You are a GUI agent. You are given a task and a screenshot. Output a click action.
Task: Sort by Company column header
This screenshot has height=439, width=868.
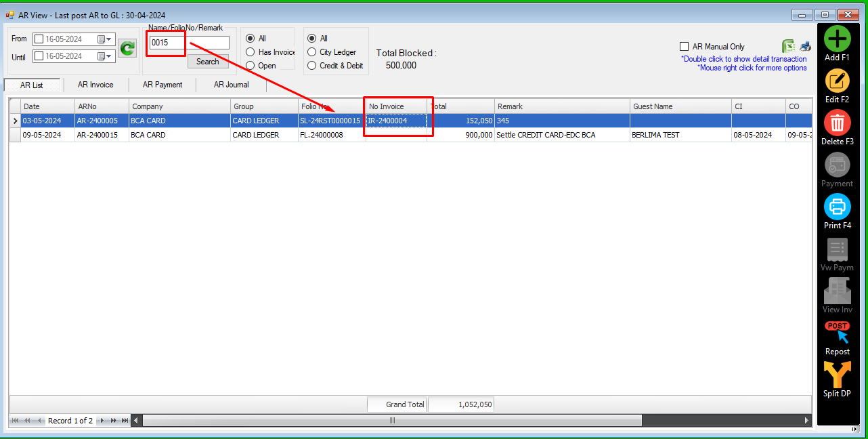click(x=179, y=106)
